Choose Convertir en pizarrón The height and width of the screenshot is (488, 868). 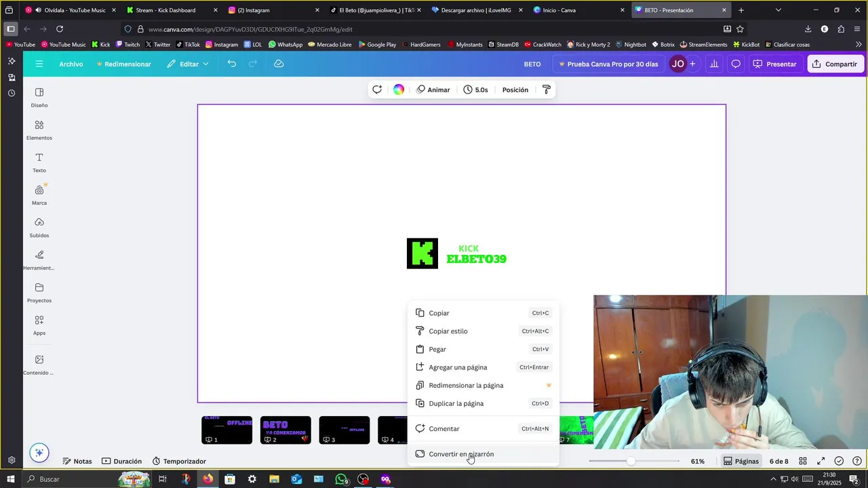(x=483, y=454)
